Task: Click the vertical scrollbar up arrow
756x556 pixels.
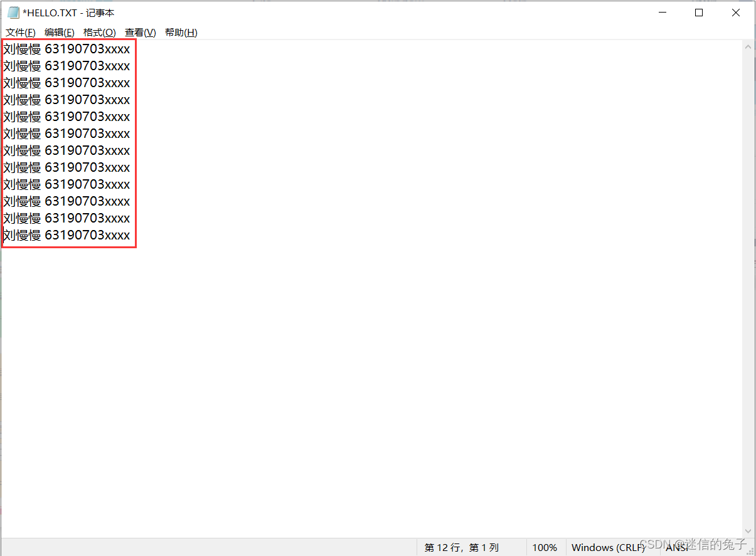Action: [748, 47]
